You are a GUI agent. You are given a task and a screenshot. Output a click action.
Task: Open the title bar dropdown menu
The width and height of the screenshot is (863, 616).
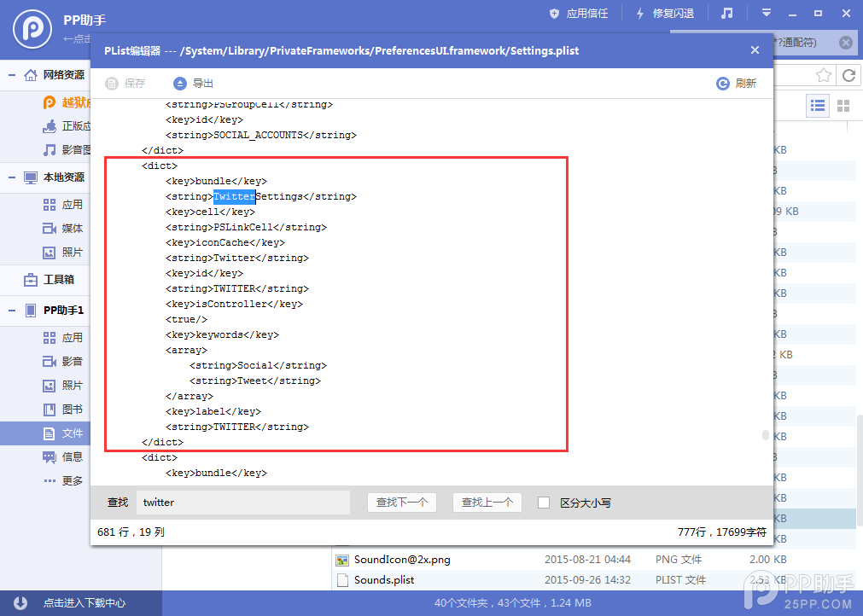click(767, 13)
